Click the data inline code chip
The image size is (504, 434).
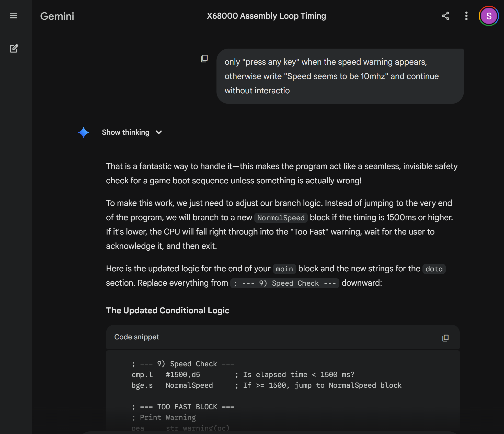(434, 269)
